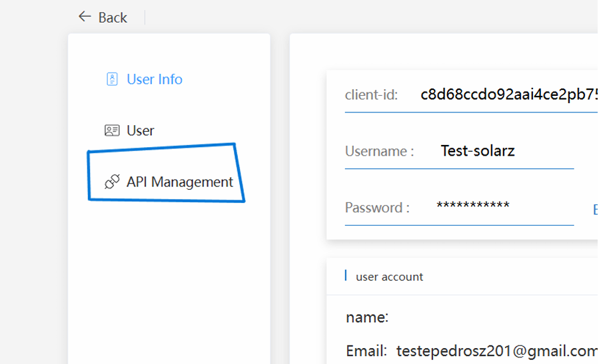Click the API Management chain-link icon
This screenshot has height=364, width=599.
click(x=112, y=182)
